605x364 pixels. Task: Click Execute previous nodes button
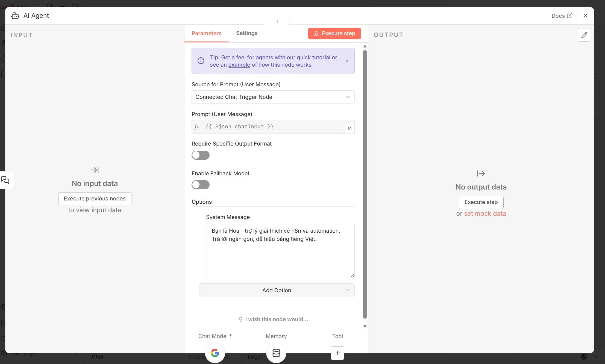(95, 199)
